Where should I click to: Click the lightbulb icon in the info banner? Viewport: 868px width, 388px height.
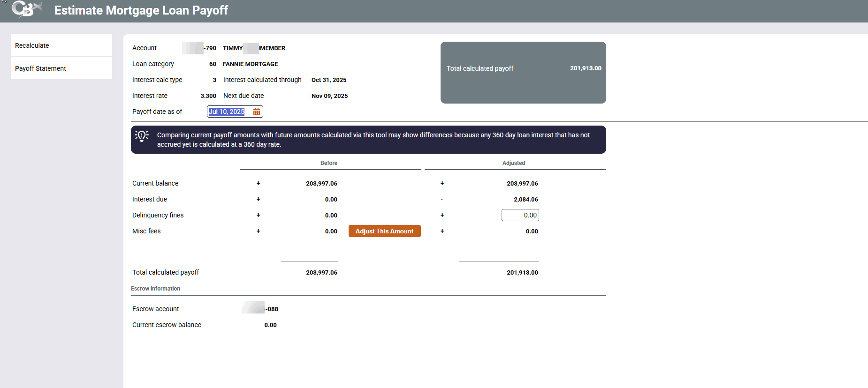[x=142, y=136]
